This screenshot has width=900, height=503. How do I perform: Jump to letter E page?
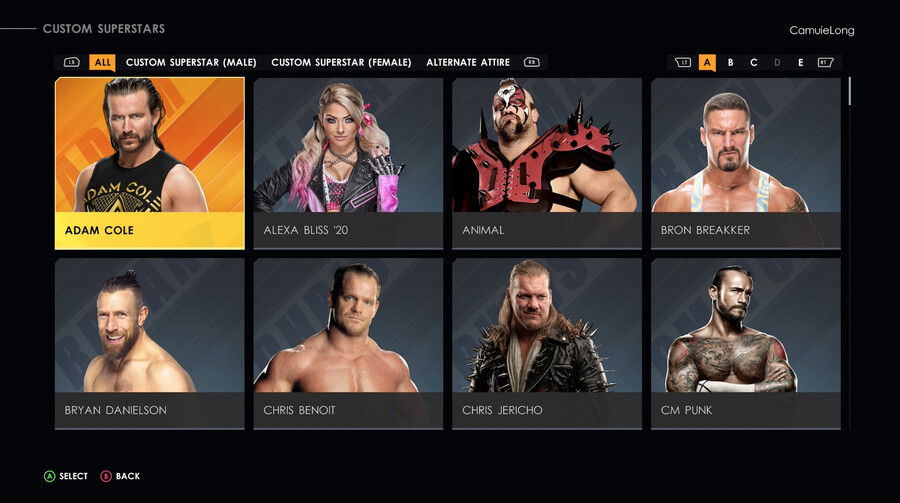pyautogui.click(x=800, y=63)
